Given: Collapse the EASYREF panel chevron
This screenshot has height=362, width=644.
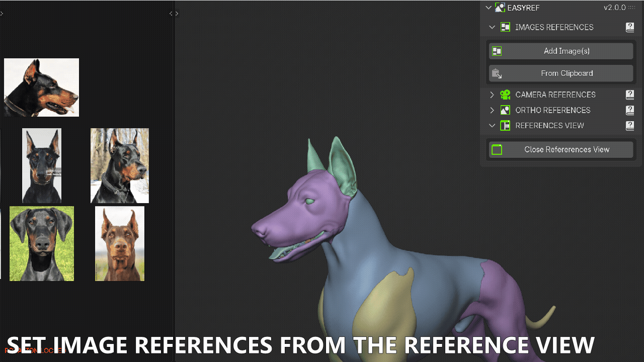Looking at the screenshot, I should (x=488, y=8).
